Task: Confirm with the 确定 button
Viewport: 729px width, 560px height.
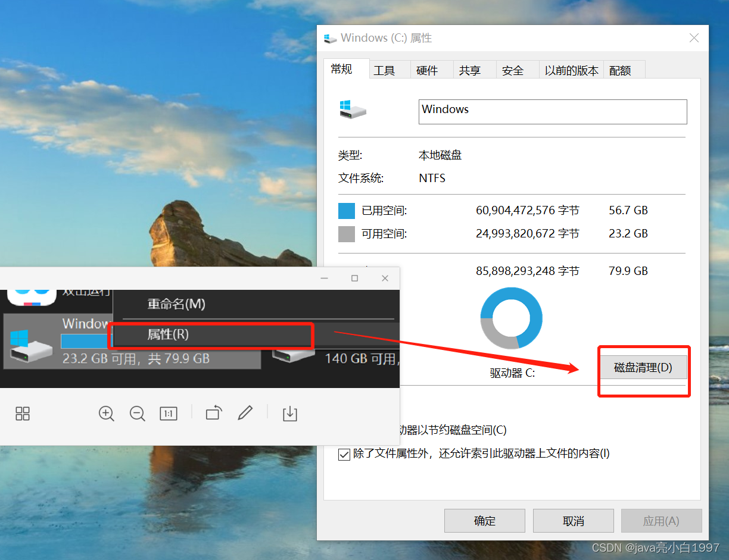Action: (485, 521)
